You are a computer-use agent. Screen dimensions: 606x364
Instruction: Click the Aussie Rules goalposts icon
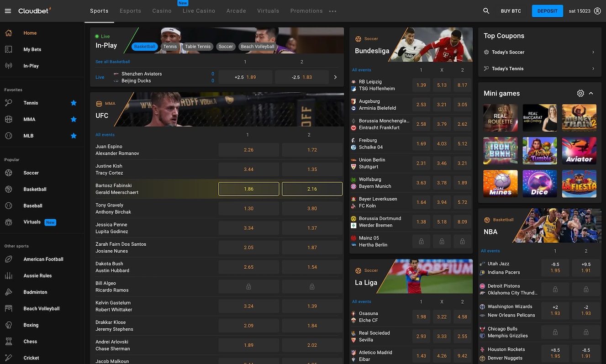pyautogui.click(x=8, y=275)
